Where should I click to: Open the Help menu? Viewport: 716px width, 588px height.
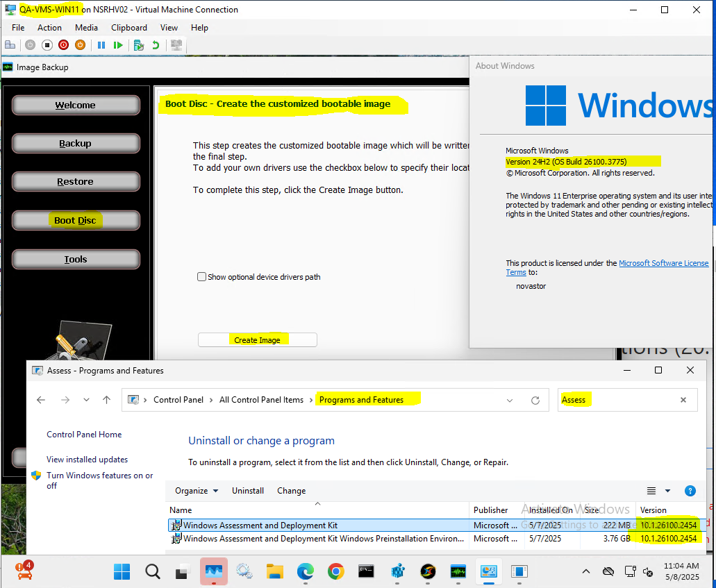click(199, 27)
